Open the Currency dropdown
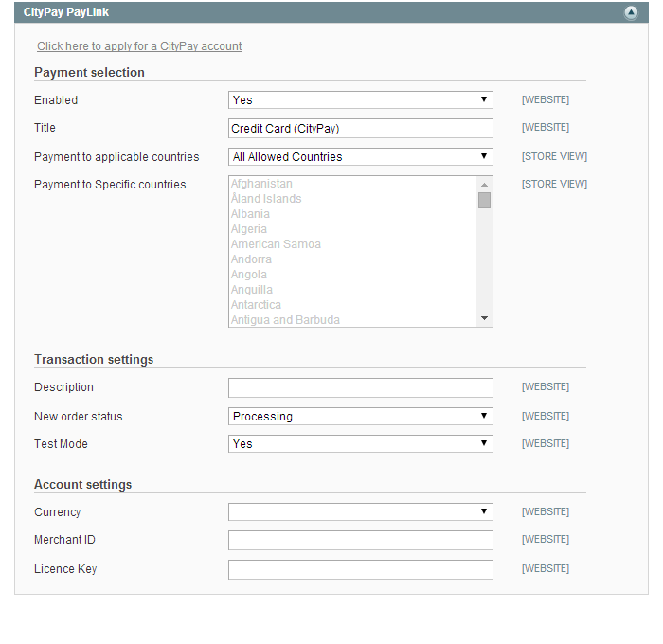The image size is (663, 644). (361, 512)
